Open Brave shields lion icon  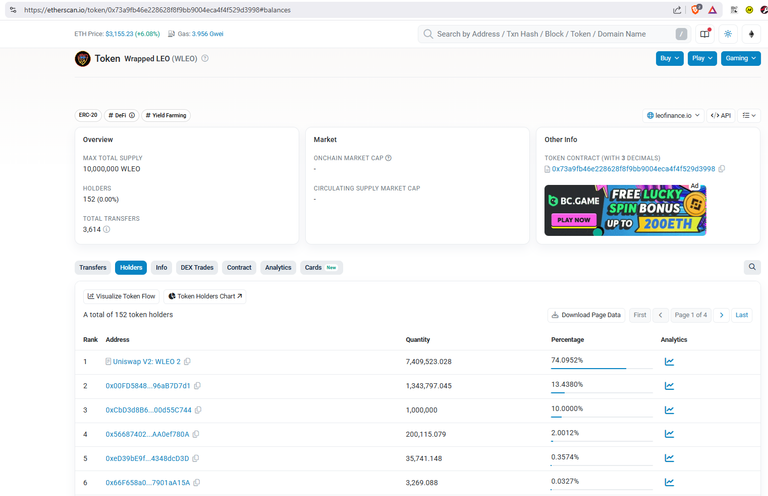coord(696,9)
